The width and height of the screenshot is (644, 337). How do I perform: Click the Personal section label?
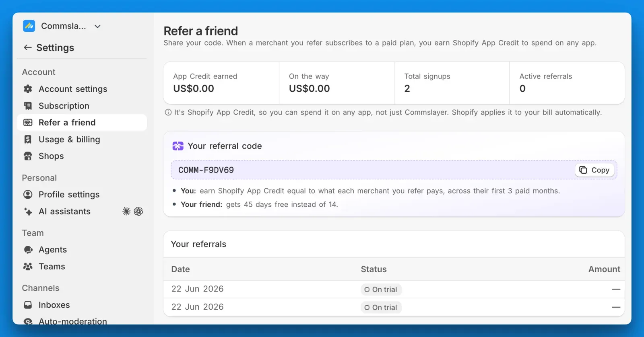tap(39, 178)
